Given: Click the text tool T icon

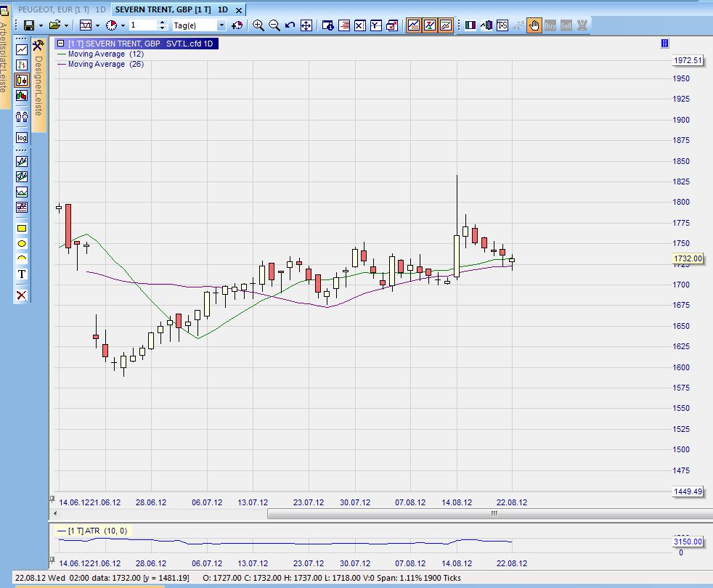Looking at the screenshot, I should pos(22,274).
